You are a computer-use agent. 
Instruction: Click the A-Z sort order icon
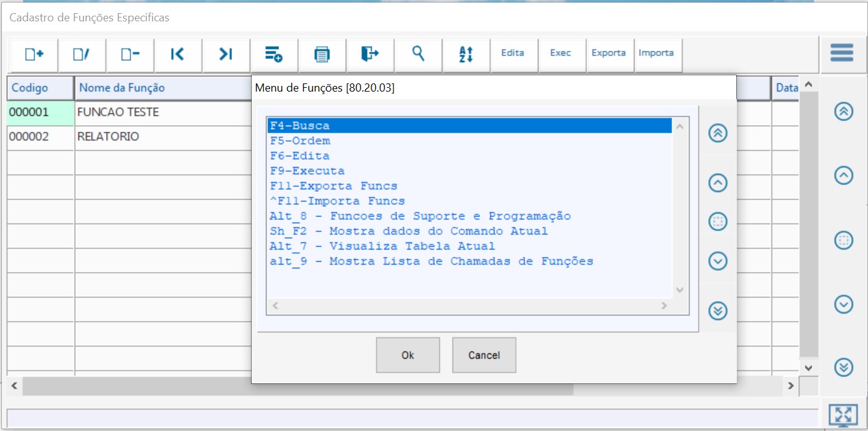click(x=466, y=55)
